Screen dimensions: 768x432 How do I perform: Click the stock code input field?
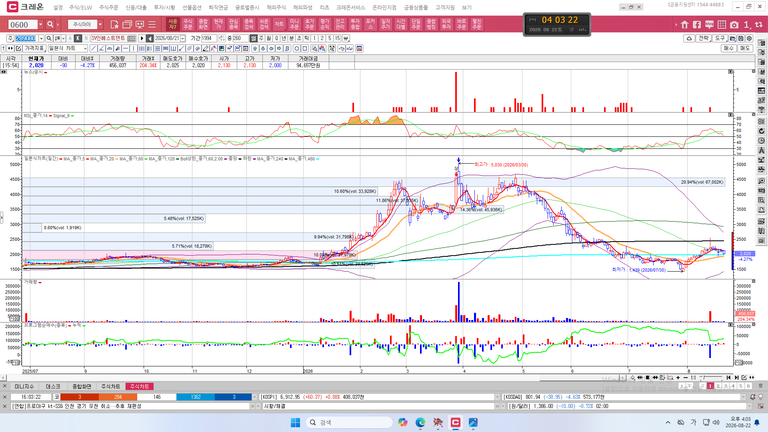[26, 38]
